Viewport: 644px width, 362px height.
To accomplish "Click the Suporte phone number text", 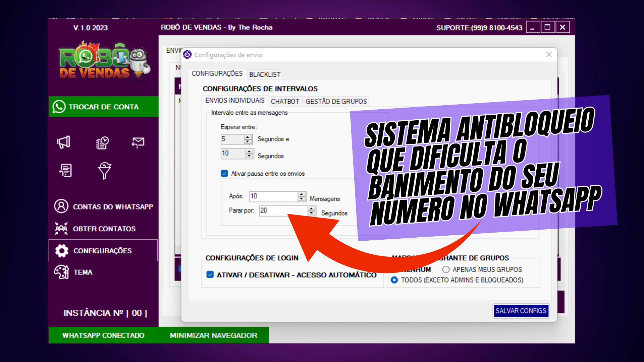I will (x=479, y=28).
